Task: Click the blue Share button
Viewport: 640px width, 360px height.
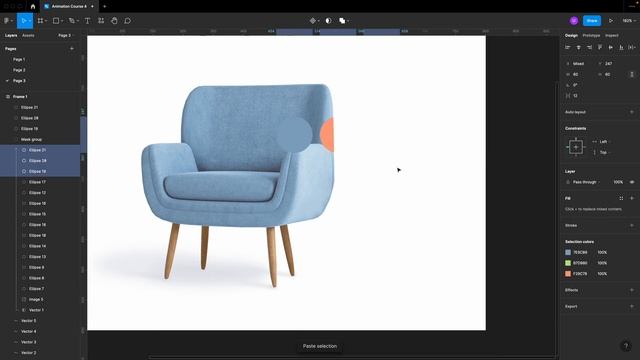Action: click(592, 20)
